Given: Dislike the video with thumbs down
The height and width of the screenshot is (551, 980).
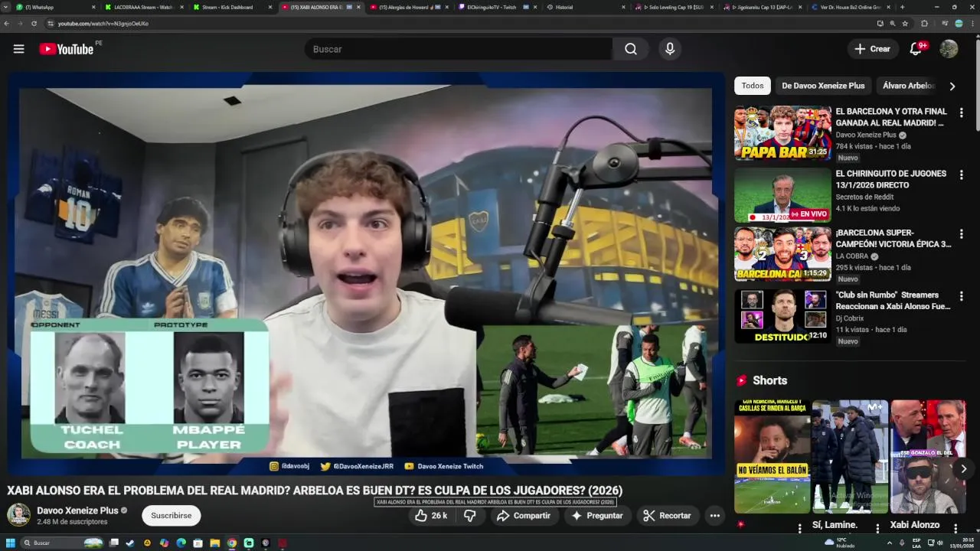Looking at the screenshot, I should pyautogui.click(x=470, y=516).
